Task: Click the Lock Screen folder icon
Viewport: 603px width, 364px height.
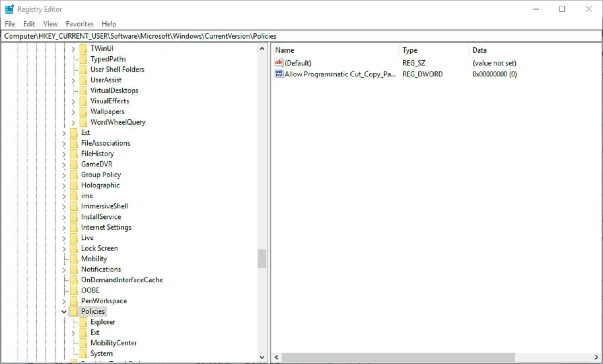Action: tap(74, 248)
